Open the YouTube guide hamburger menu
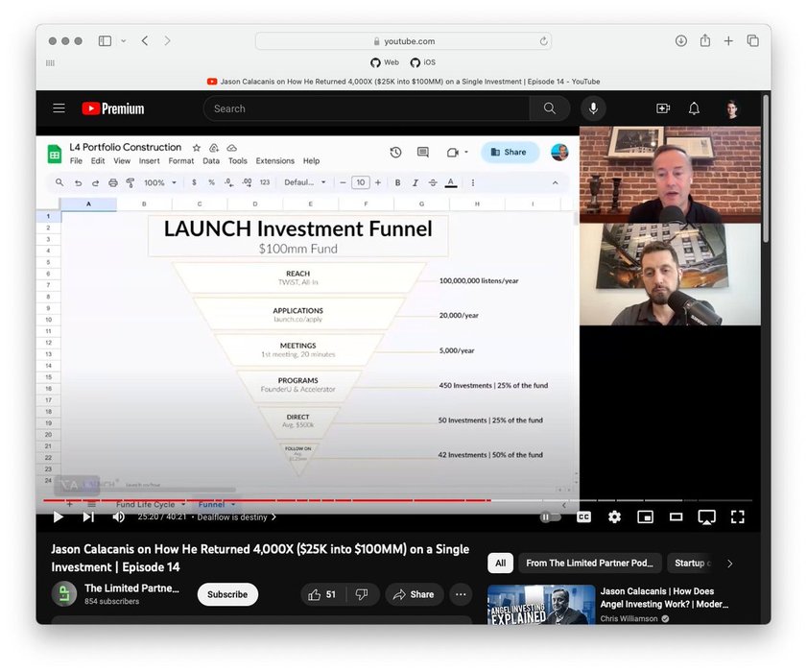Viewport: 807px width, 672px height. pyautogui.click(x=59, y=108)
